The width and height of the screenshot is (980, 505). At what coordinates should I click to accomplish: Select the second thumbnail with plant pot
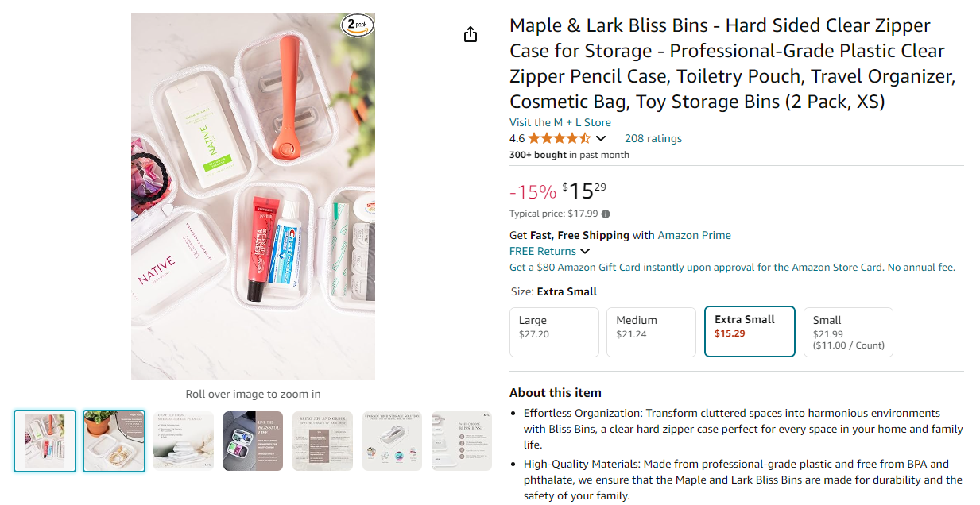114,441
